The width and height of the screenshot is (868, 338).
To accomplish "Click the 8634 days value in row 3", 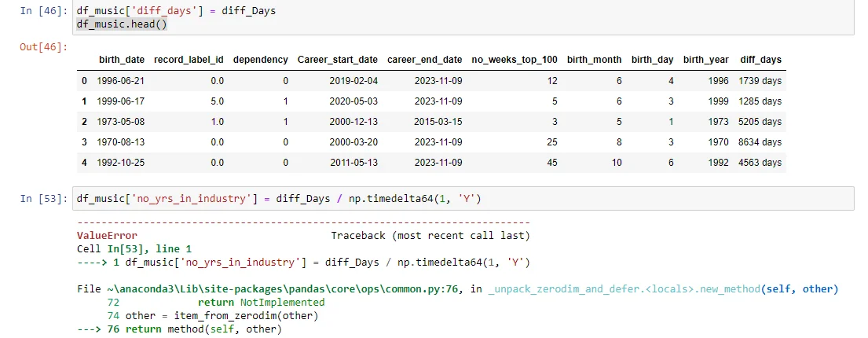I will click(x=760, y=142).
